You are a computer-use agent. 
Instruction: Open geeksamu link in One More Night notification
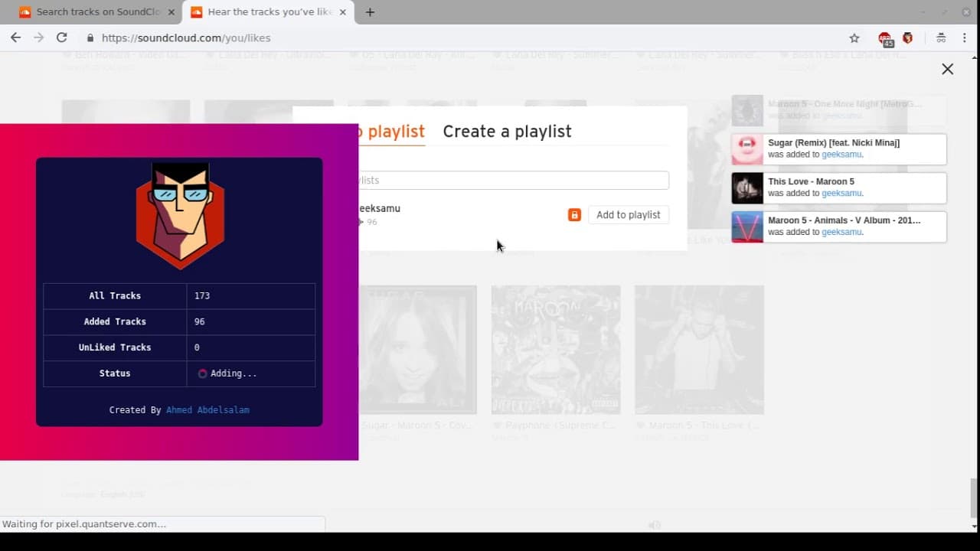(841, 116)
